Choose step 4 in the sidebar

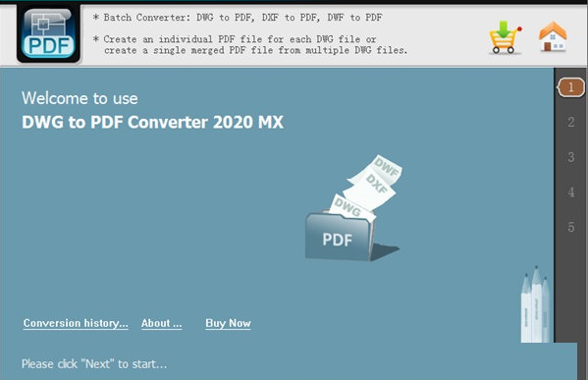570,192
